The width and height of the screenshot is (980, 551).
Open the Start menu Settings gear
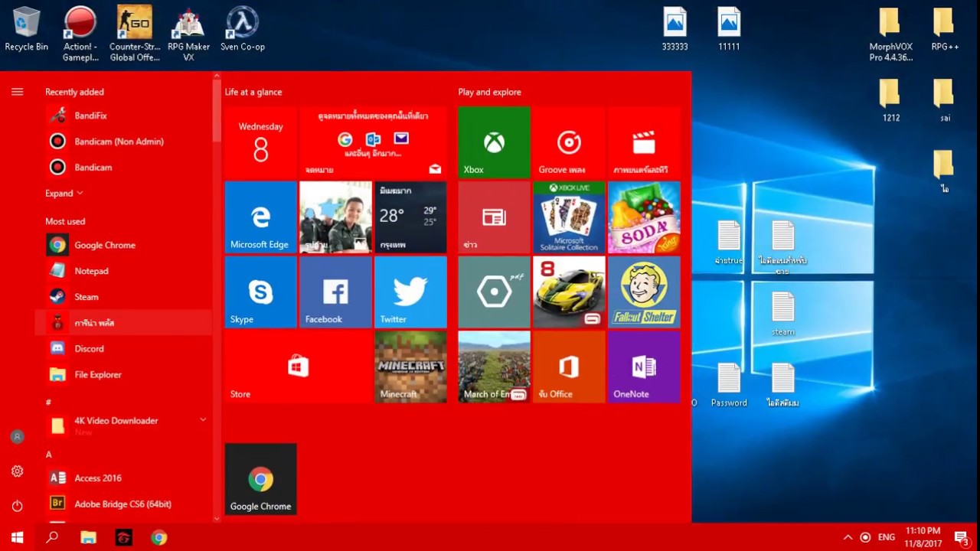(17, 471)
